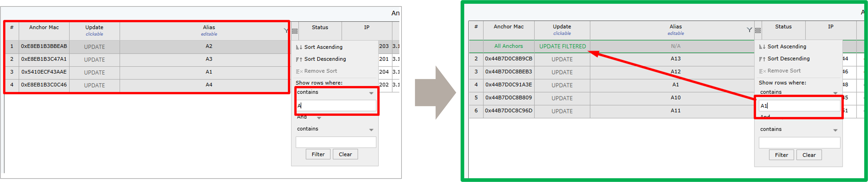Click the Remove Sort icon in the left panel menu

coord(299,71)
